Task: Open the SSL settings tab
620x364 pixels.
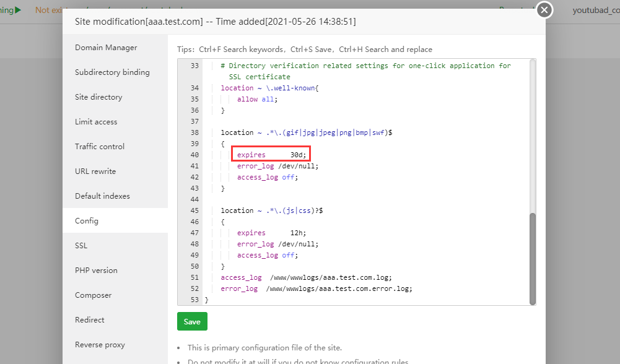Action: coord(81,246)
